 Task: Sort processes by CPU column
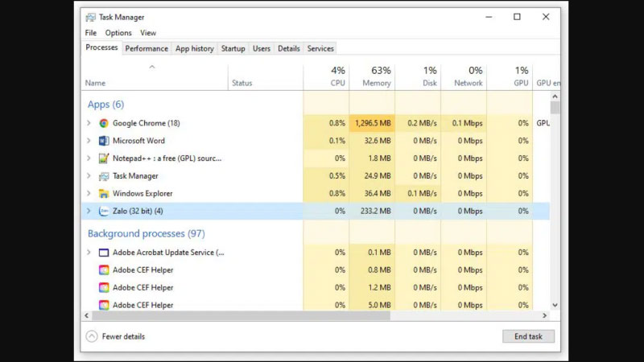point(327,76)
